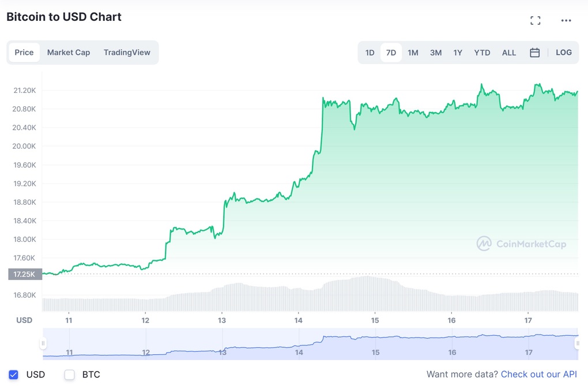The width and height of the screenshot is (588, 386).
Task: Click the 20.00K axis label
Action: pos(24,146)
